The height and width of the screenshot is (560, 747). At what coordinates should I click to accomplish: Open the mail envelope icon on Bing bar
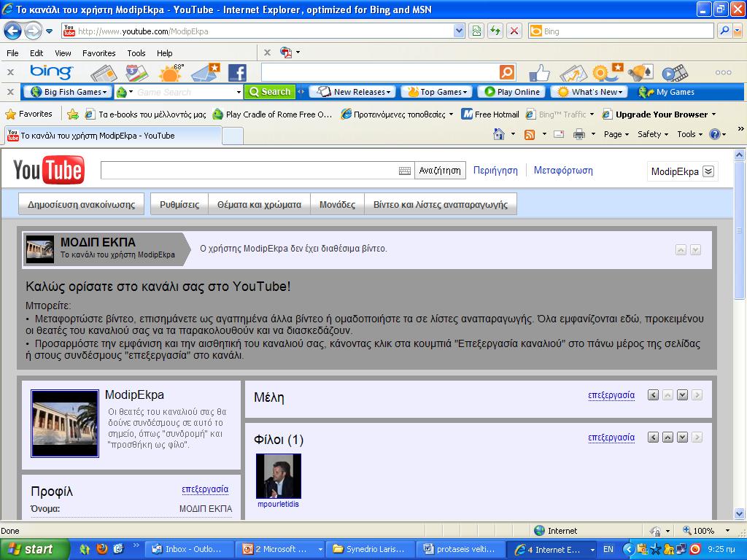pyautogui.click(x=205, y=72)
